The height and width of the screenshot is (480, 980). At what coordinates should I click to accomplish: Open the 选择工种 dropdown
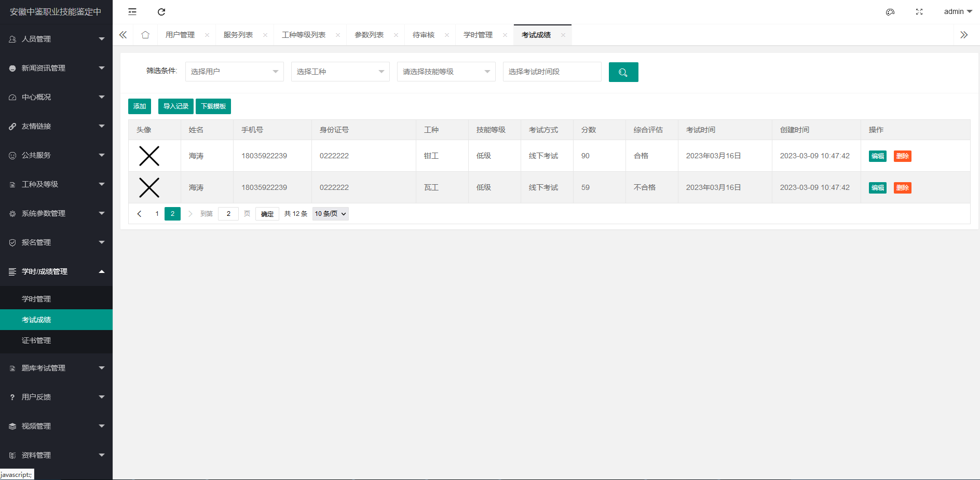point(341,72)
